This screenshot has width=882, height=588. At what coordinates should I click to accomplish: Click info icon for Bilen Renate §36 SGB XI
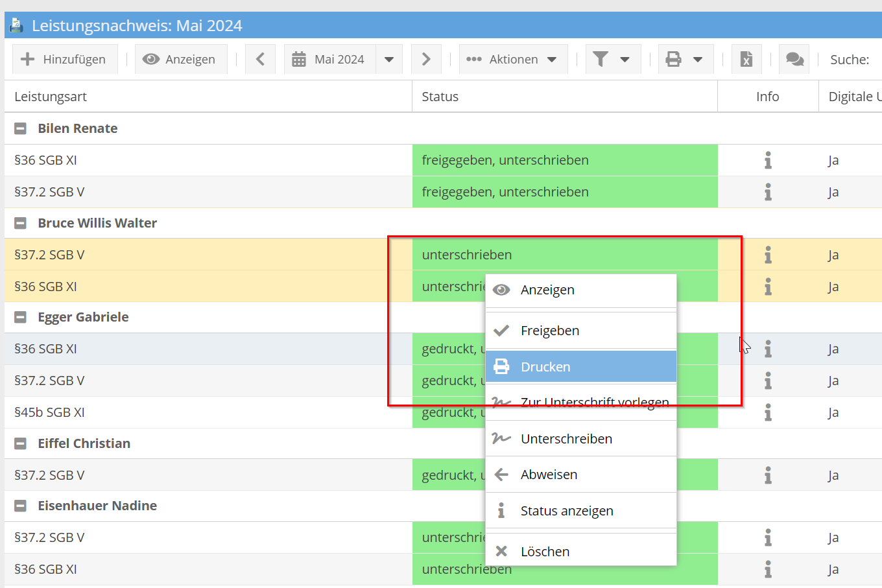click(768, 160)
